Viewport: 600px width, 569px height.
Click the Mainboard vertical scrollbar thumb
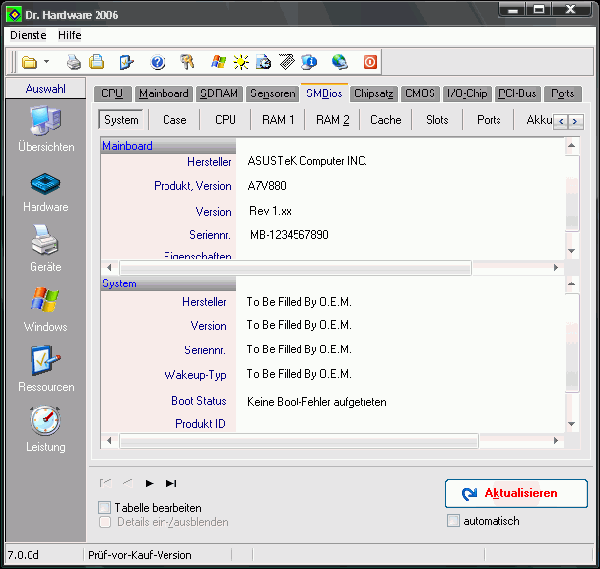click(572, 193)
